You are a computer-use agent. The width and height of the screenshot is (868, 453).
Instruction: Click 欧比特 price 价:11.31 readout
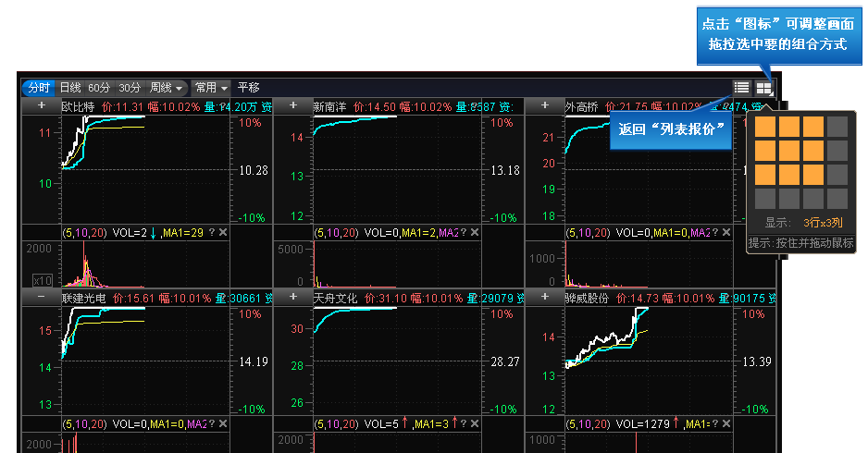[x=123, y=106]
